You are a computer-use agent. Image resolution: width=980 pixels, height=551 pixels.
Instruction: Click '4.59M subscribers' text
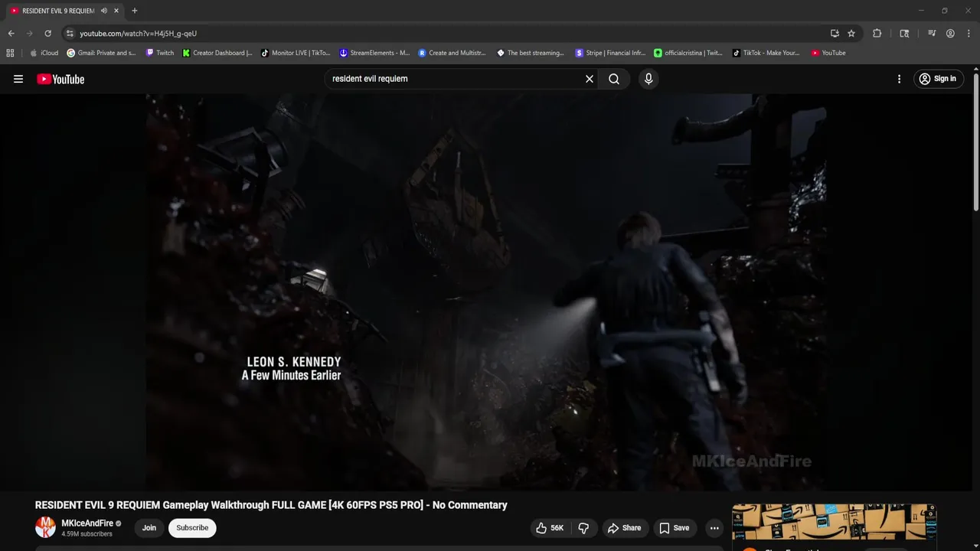click(87, 534)
